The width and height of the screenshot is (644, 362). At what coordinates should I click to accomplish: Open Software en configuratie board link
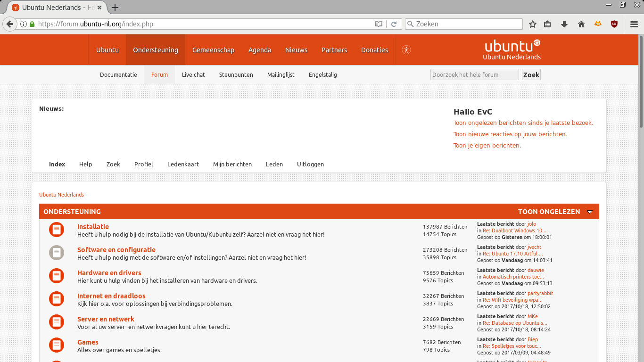pyautogui.click(x=116, y=250)
